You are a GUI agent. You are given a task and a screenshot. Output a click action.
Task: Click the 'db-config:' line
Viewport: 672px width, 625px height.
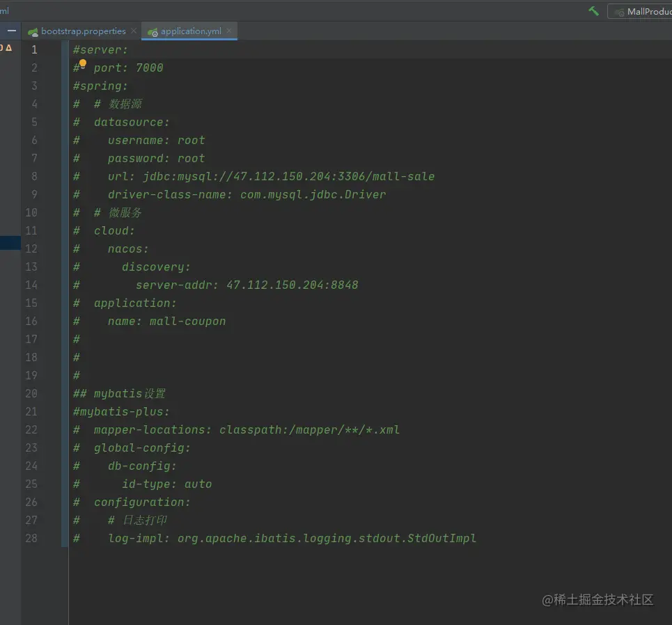coord(142,466)
